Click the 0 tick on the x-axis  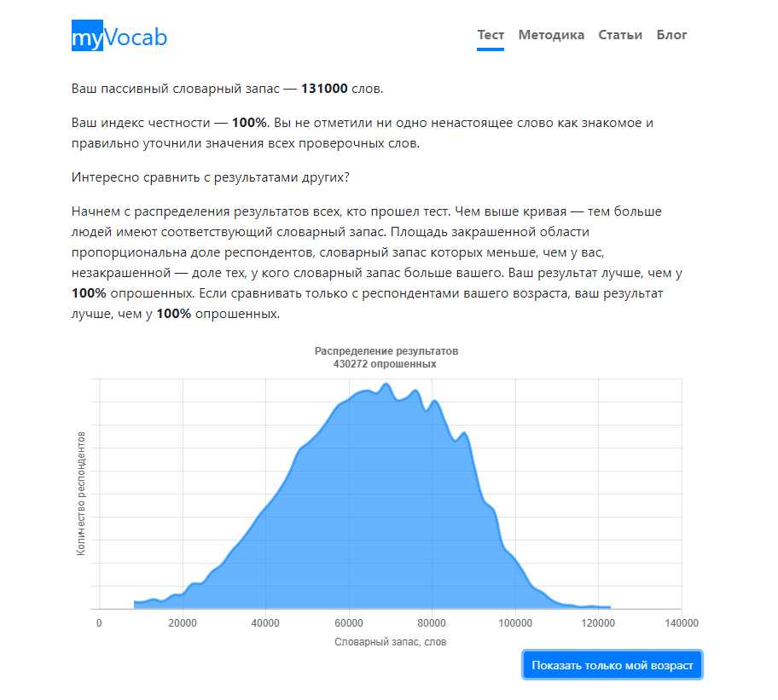(100, 623)
